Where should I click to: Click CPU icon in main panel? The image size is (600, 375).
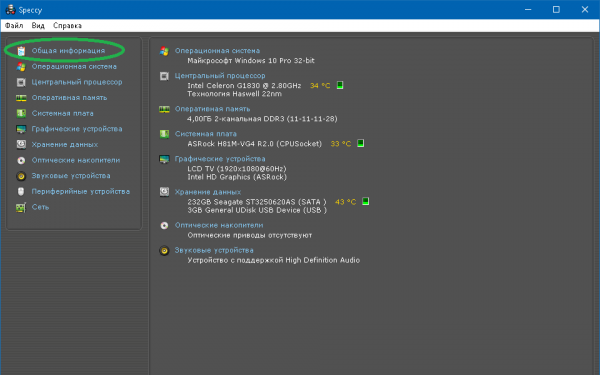click(x=164, y=76)
